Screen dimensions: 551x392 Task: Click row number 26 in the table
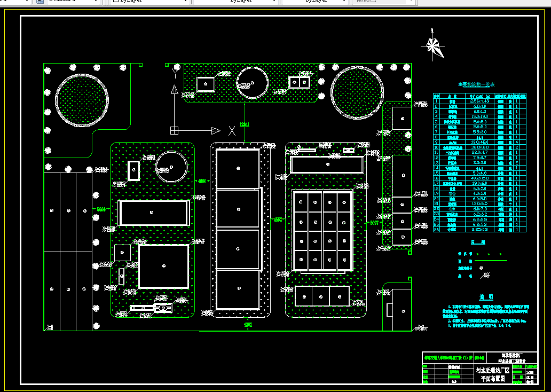click(x=436, y=230)
